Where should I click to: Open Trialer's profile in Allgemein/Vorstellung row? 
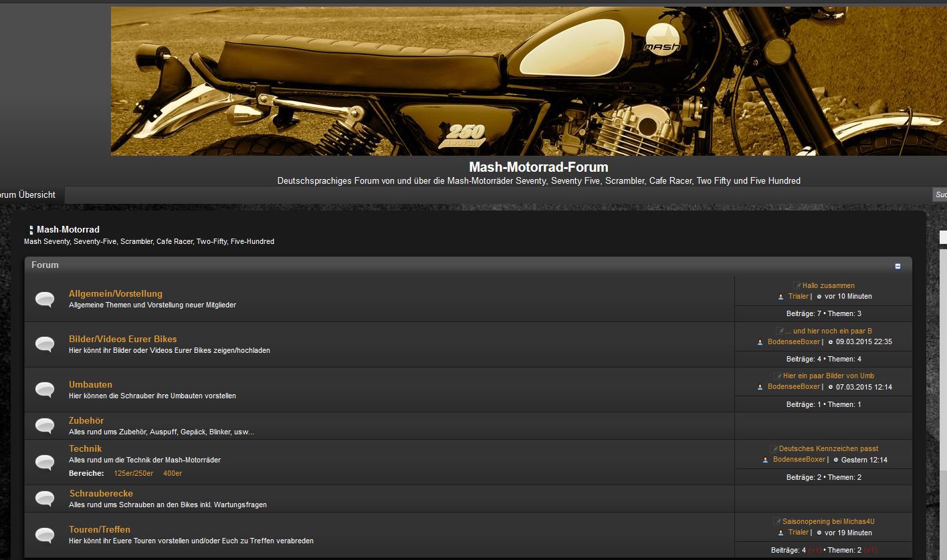pos(799,296)
